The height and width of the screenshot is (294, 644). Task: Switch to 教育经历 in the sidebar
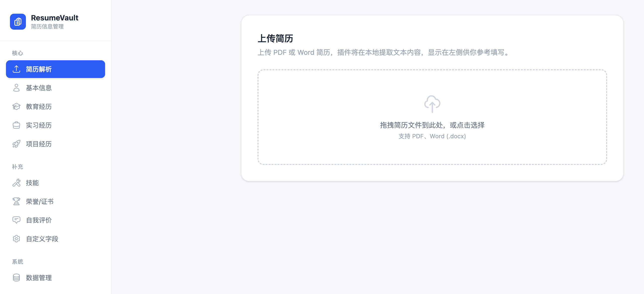39,107
